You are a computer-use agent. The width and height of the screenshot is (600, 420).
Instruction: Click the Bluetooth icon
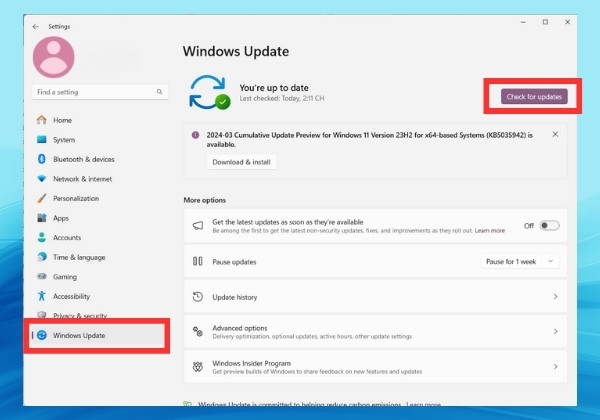[x=41, y=159]
